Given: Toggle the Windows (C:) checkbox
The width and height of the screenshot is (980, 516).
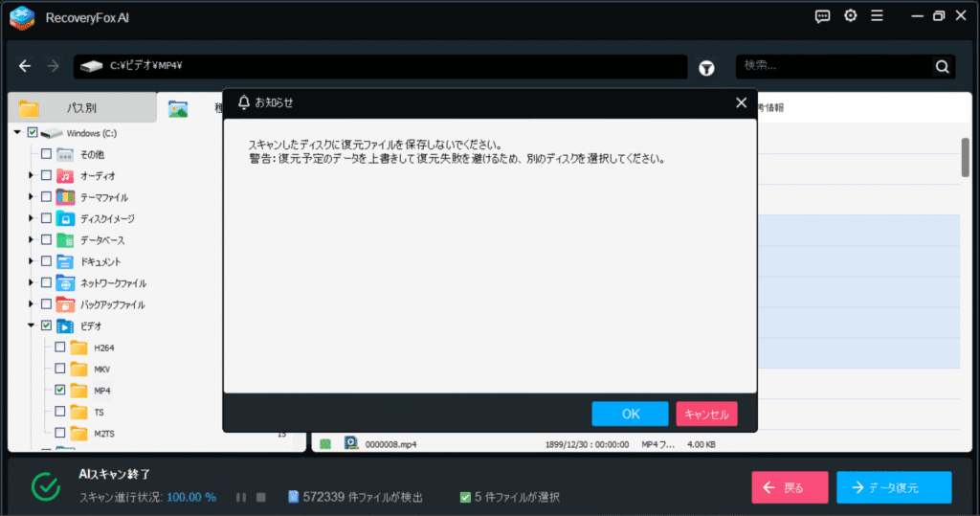Looking at the screenshot, I should click(33, 133).
